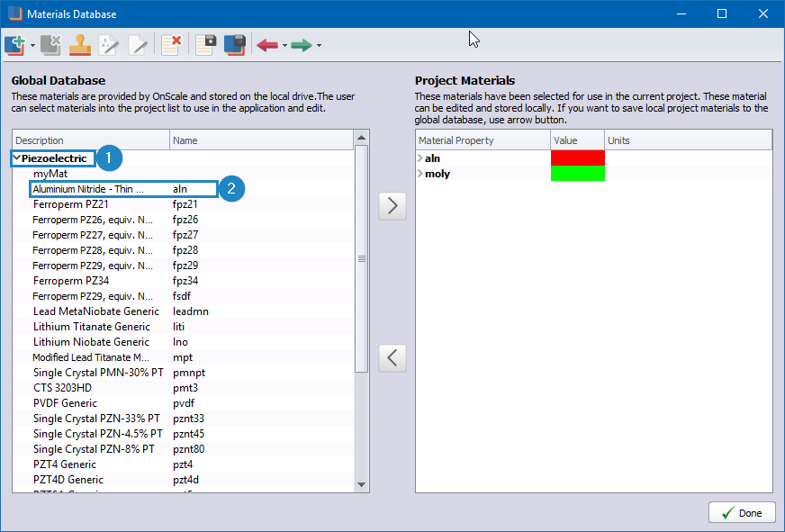
Task: Select myMat in the global database
Action: click(x=184, y=174)
